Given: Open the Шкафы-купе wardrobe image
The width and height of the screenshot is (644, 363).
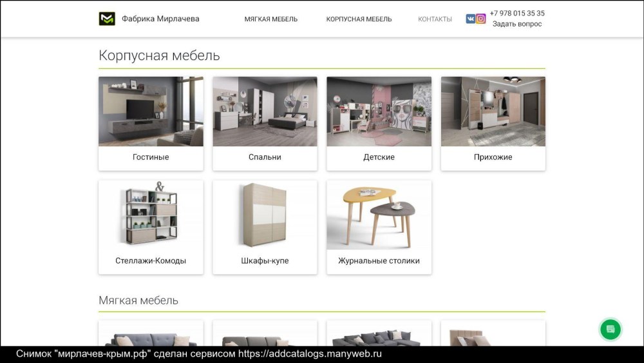Looking at the screenshot, I should (x=265, y=215).
